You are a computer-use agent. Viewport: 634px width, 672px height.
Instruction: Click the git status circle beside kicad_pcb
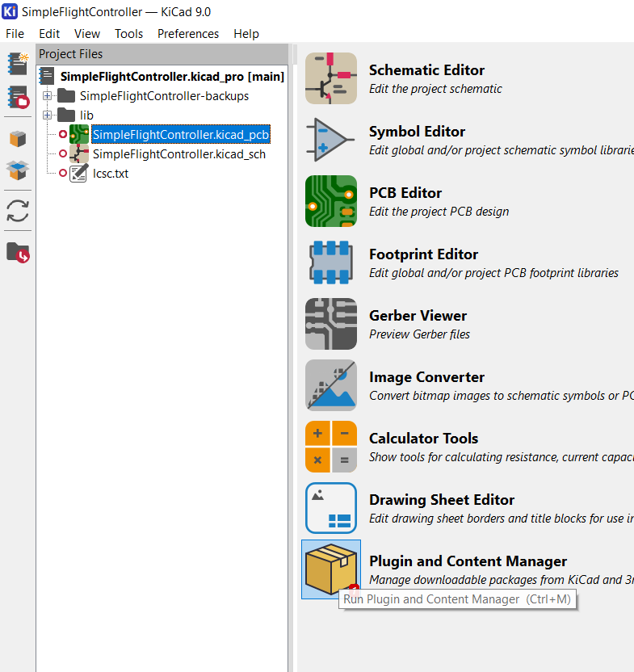pyautogui.click(x=62, y=134)
